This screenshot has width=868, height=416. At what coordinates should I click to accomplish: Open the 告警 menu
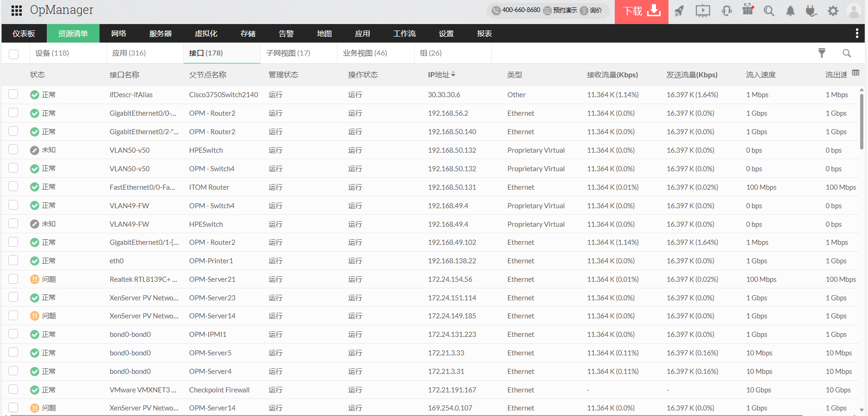[x=286, y=33]
